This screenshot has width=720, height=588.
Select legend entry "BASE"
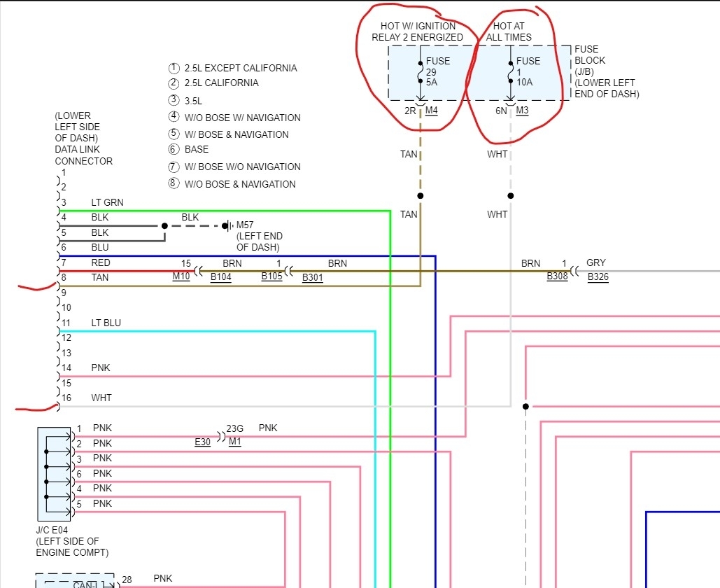coord(188,149)
